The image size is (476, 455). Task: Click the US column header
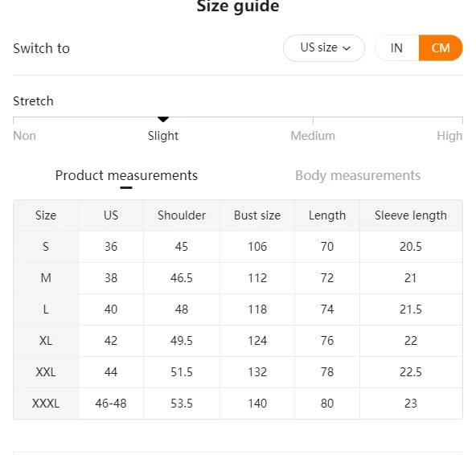tap(111, 215)
